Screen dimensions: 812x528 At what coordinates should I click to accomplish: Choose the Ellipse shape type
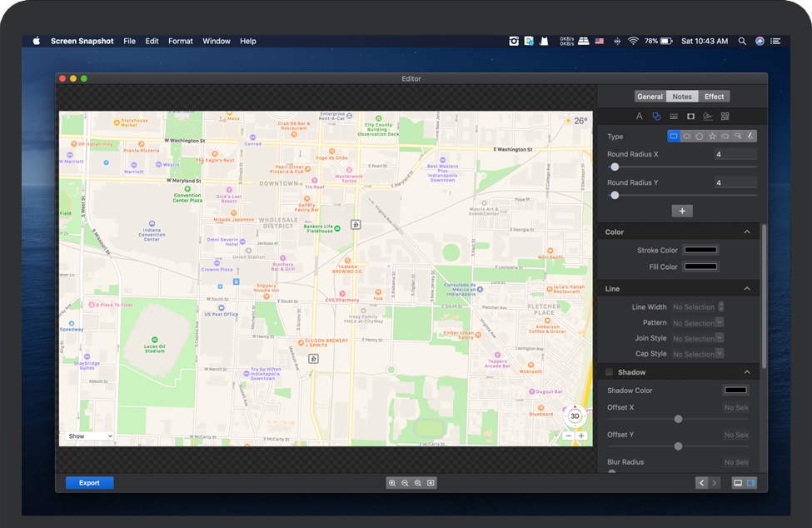click(x=687, y=136)
